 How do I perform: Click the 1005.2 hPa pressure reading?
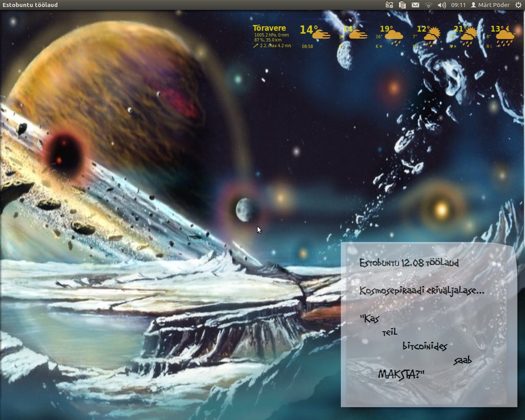[265, 35]
